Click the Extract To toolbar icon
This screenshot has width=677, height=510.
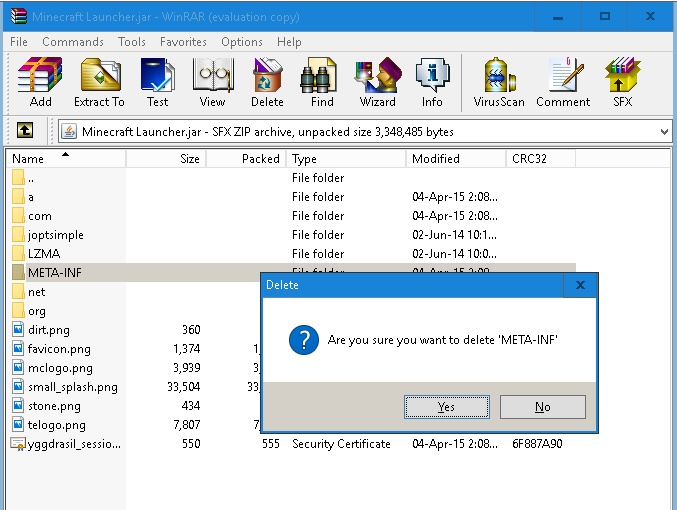pos(100,75)
